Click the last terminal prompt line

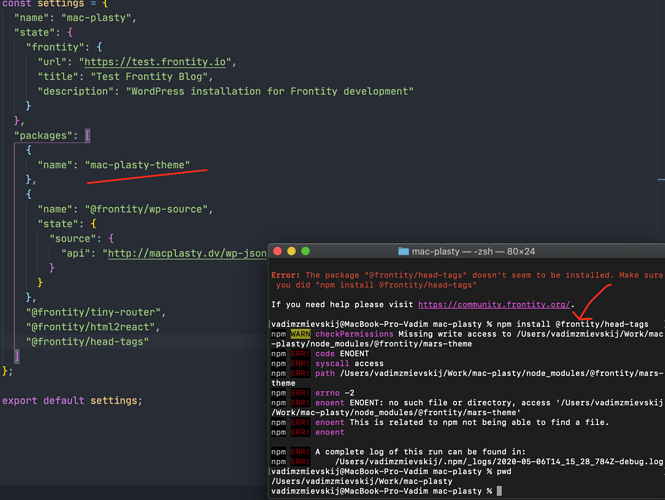(380, 491)
